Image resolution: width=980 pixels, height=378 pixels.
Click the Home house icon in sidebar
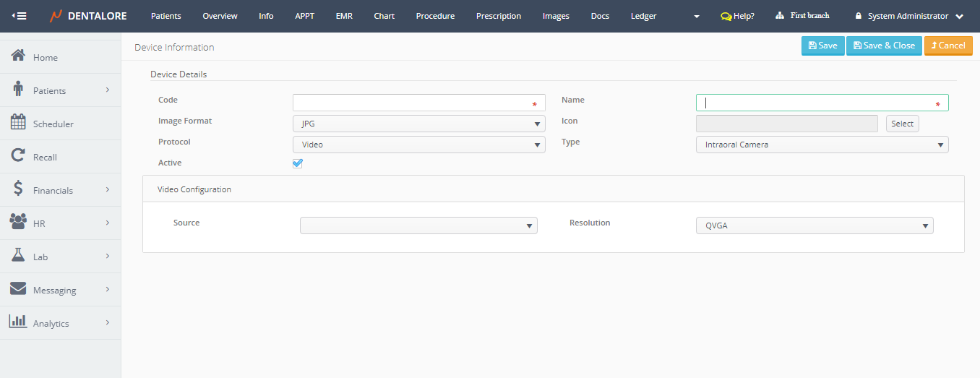tap(19, 56)
